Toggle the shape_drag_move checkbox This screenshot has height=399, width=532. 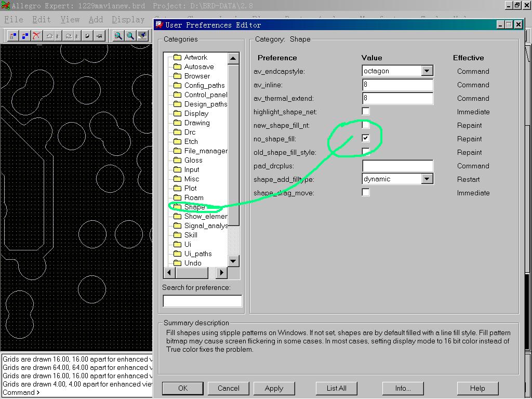365,192
